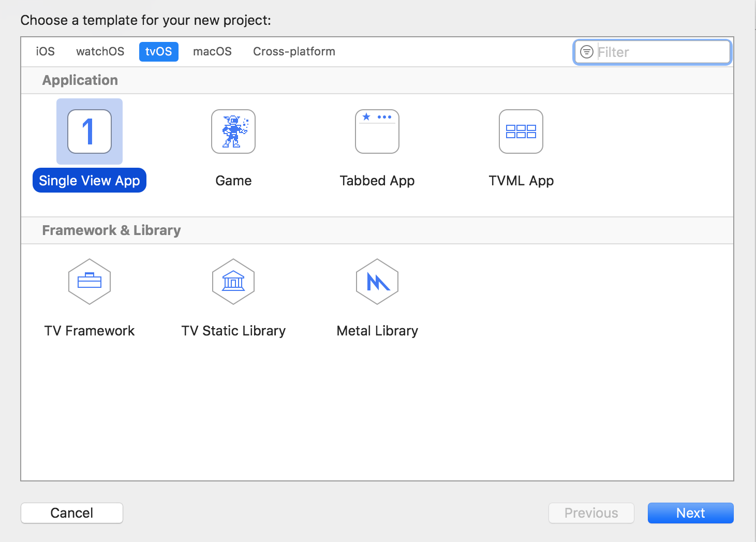Select the Single View App template icon

(x=90, y=131)
